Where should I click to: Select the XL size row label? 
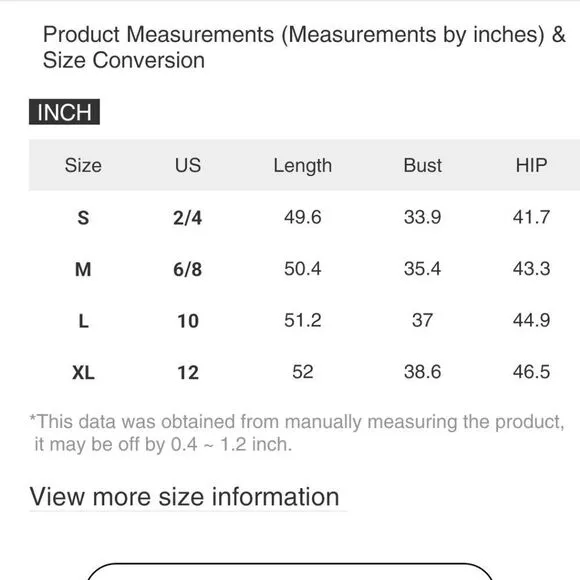pyautogui.click(x=83, y=372)
